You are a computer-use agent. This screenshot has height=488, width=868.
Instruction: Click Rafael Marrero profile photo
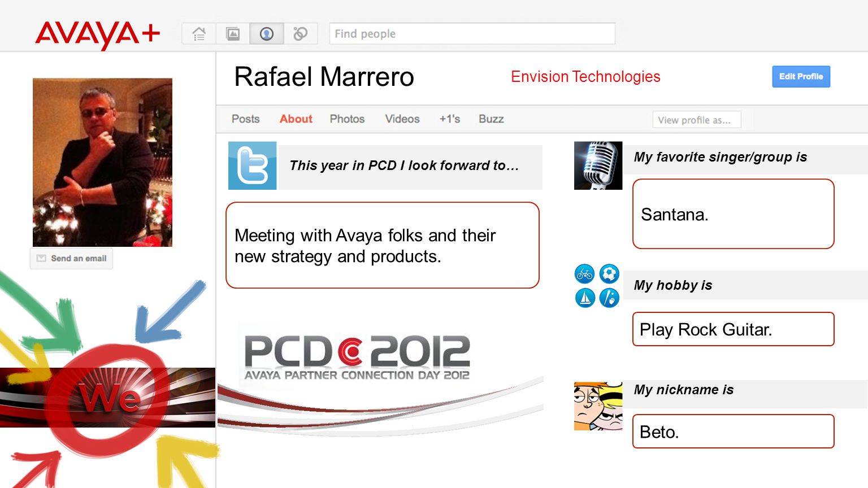pos(102,163)
